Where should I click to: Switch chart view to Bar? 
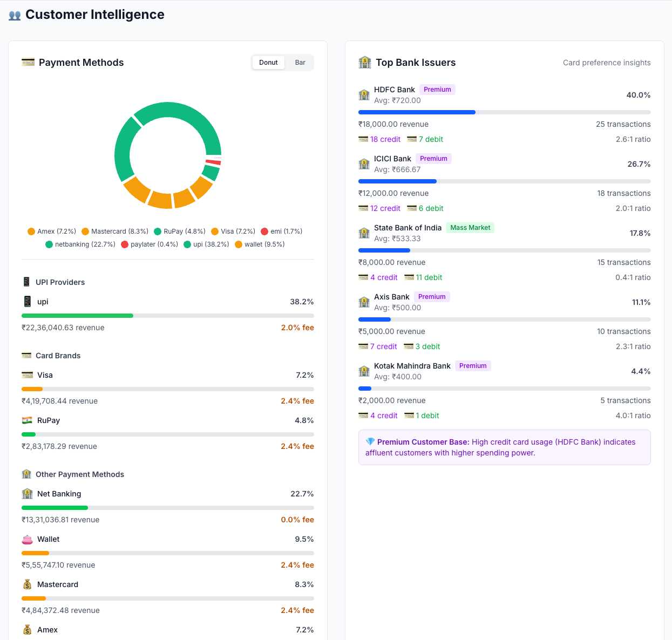(300, 63)
